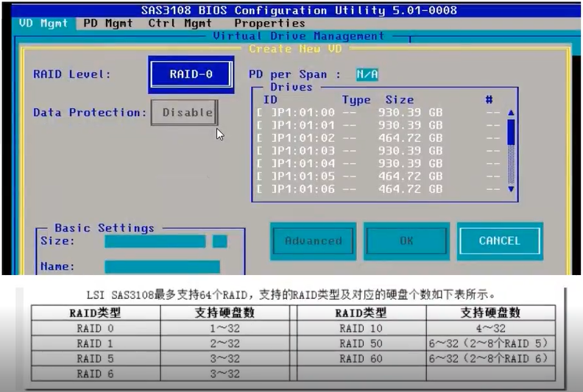Click the 930.39 GB size of drive P1:01:04
583x392 pixels.
coord(411,163)
